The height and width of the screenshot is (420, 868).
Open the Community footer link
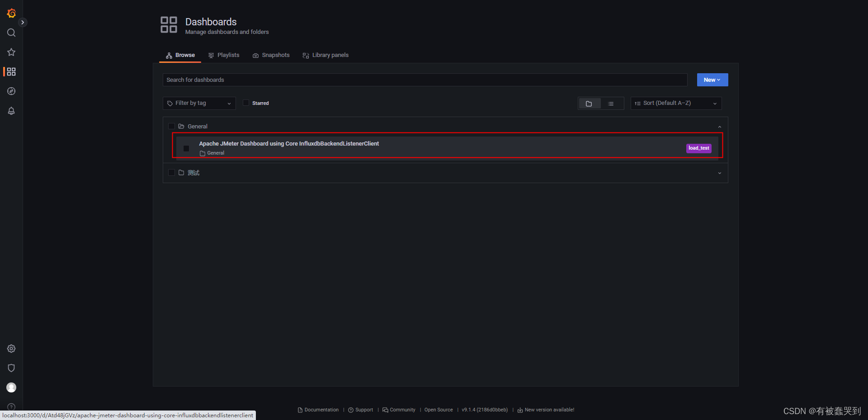coord(399,410)
